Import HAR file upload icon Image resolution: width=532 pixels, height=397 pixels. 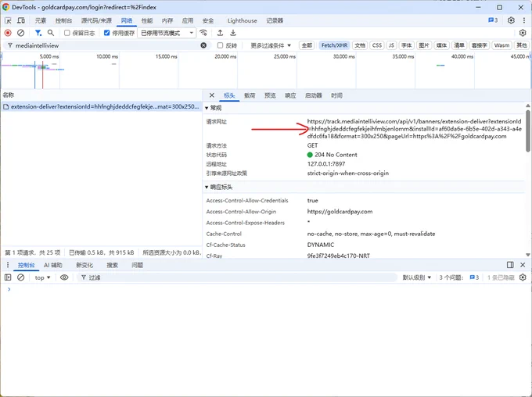coord(220,33)
